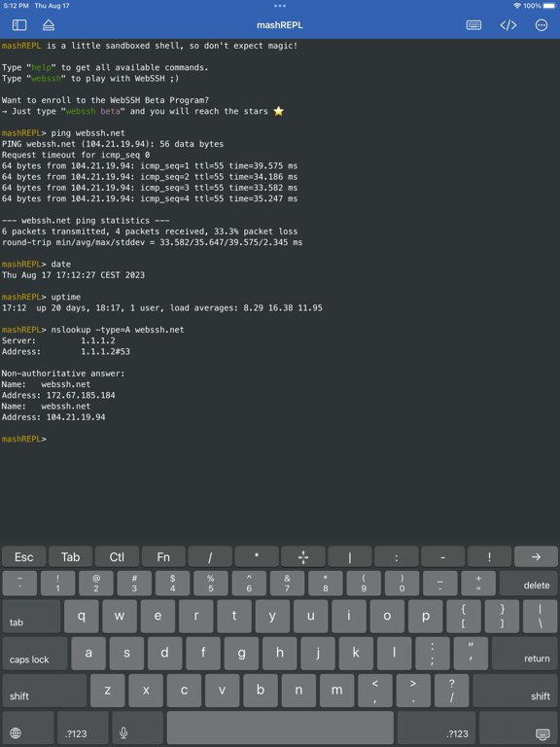This screenshot has height=747, width=560.
Task: Tap the "Address: 172.67.185.184" line
Action: pyautogui.click(x=58, y=396)
